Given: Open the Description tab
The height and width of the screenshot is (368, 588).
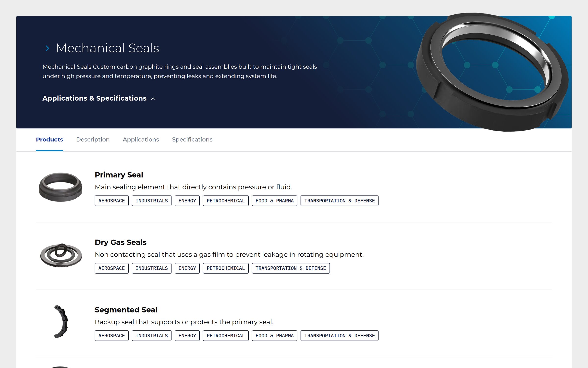Looking at the screenshot, I should (93, 139).
